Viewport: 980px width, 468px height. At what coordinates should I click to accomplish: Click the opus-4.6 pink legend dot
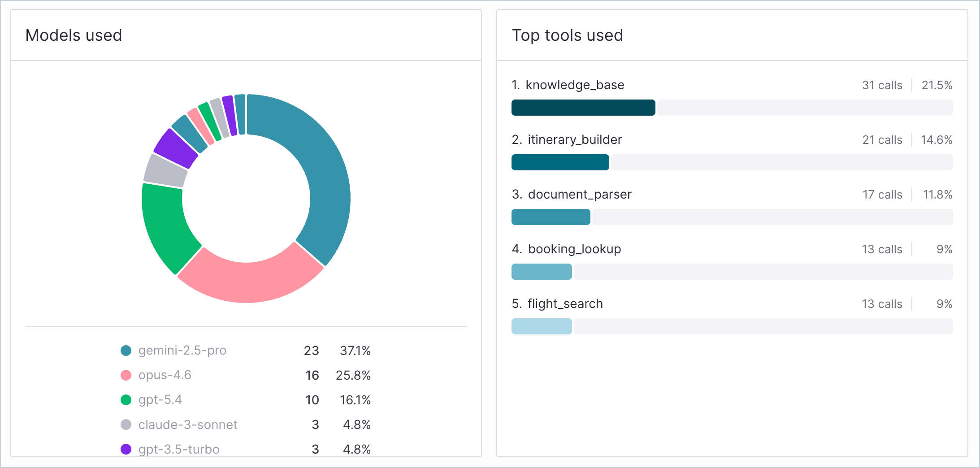coord(126,375)
